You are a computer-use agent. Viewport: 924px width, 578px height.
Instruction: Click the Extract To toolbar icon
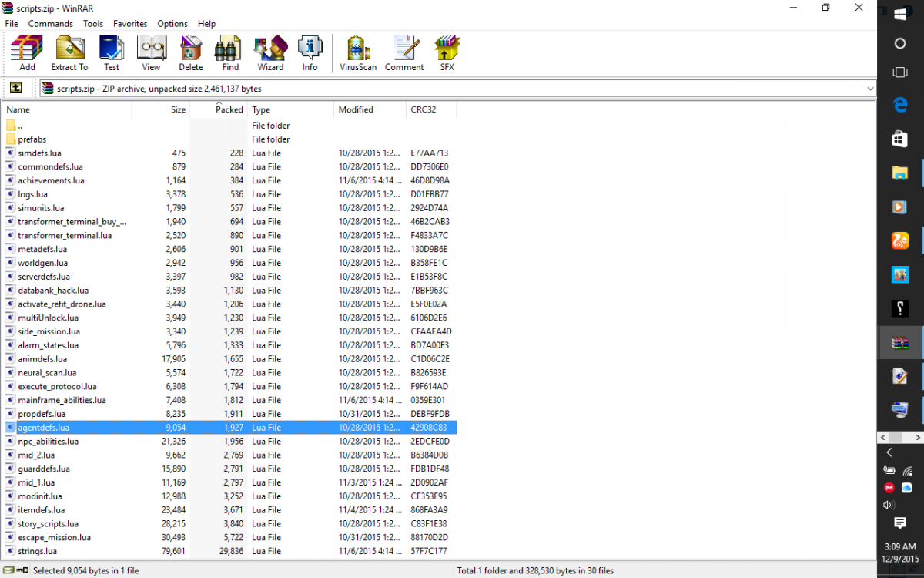coord(69,53)
